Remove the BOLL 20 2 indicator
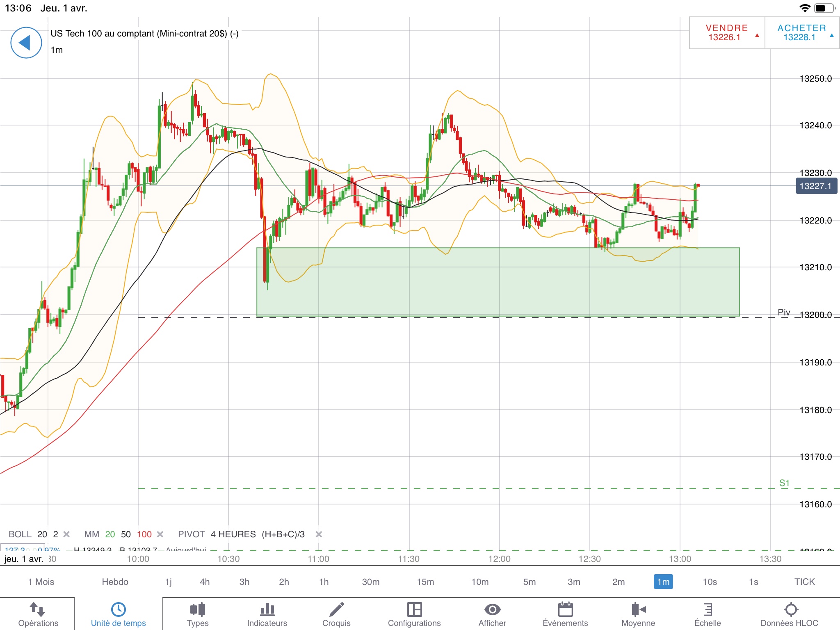This screenshot has width=840, height=630. (66, 534)
